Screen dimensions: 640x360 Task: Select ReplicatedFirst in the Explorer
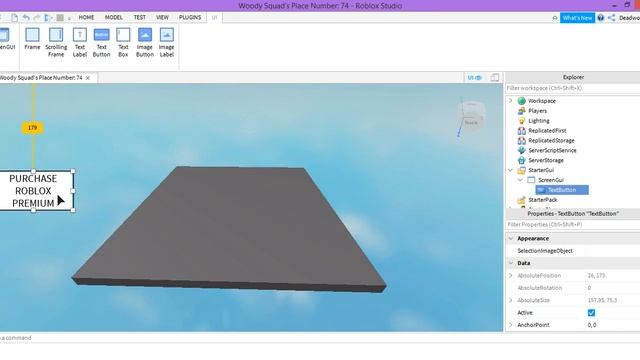547,131
